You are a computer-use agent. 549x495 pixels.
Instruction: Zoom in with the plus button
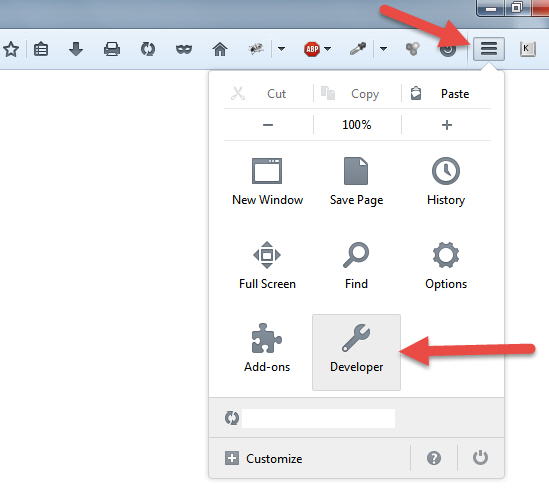click(446, 125)
